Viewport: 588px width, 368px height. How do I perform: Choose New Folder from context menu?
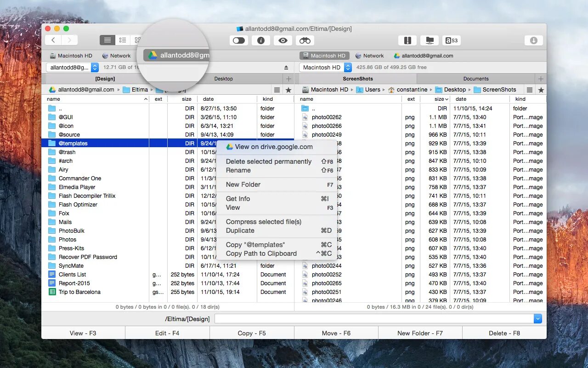277,184
